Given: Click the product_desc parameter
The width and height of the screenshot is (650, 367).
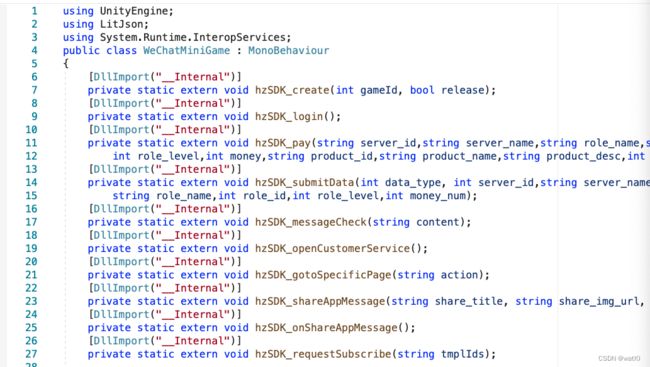Looking at the screenshot, I should pyautogui.click(x=583, y=156).
